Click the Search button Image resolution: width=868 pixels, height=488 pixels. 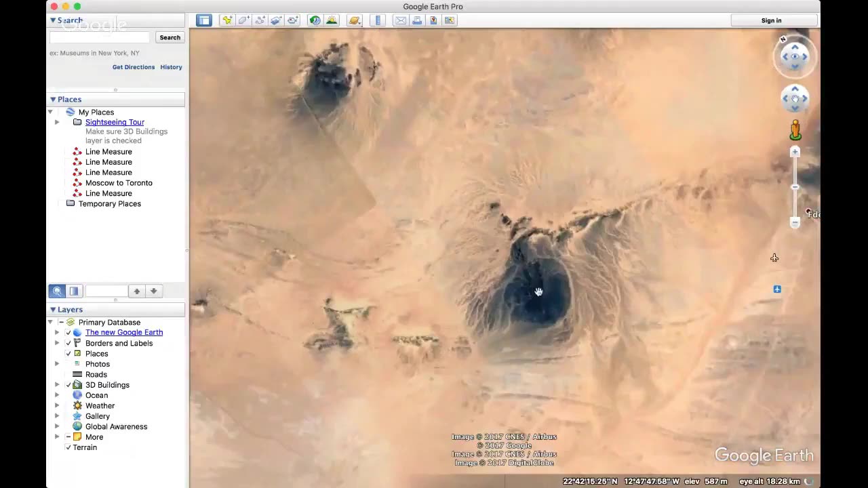pyautogui.click(x=170, y=37)
